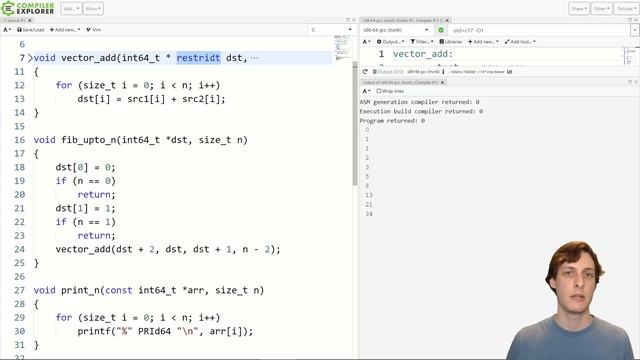Open the editor's Add new menu

65,30
